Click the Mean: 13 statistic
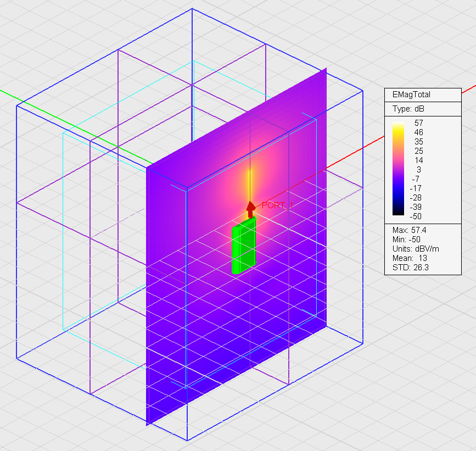Viewport: 476px width, 451px height. pos(410,258)
